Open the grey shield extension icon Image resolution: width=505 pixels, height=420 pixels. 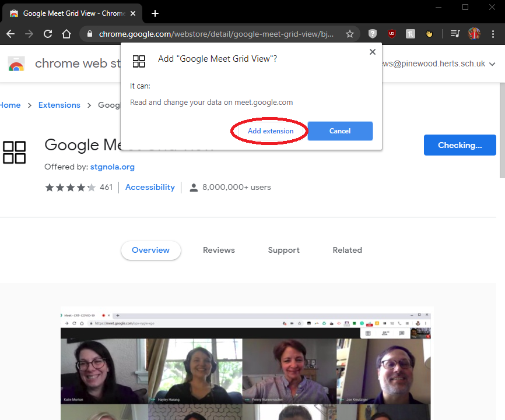(x=373, y=34)
